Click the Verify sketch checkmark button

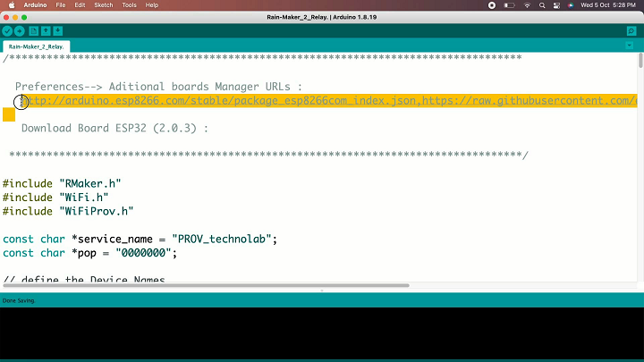(x=7, y=31)
